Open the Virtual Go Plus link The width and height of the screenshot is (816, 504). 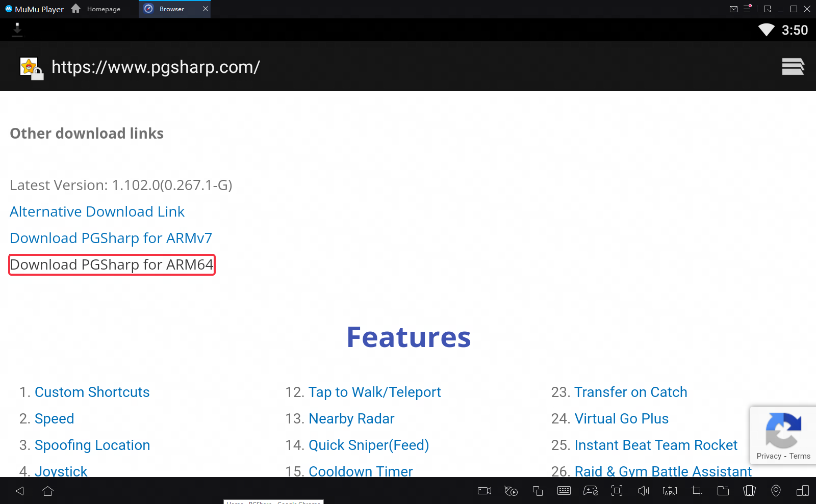621,418
